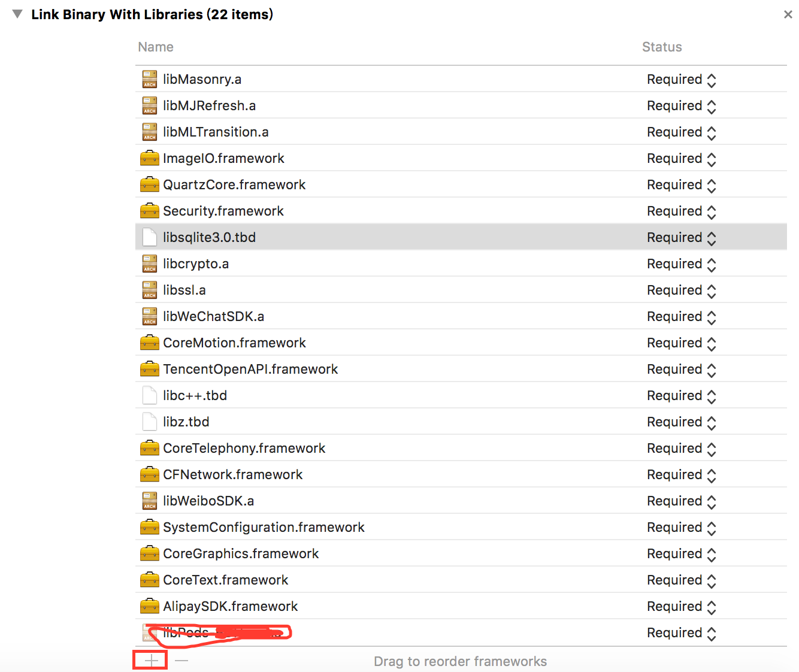Viewport: 799px width, 672px height.
Task: Select the libsqlite3.0.tbd name text
Action: point(210,237)
